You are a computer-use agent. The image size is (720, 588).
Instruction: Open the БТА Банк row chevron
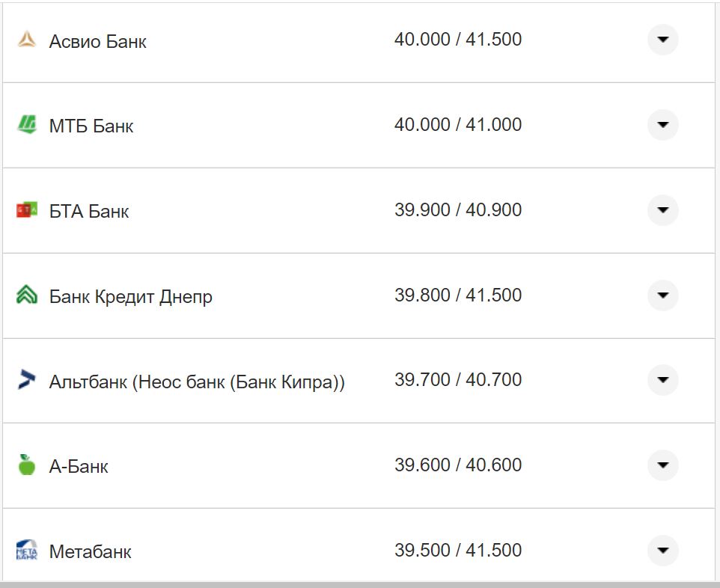pos(662,210)
